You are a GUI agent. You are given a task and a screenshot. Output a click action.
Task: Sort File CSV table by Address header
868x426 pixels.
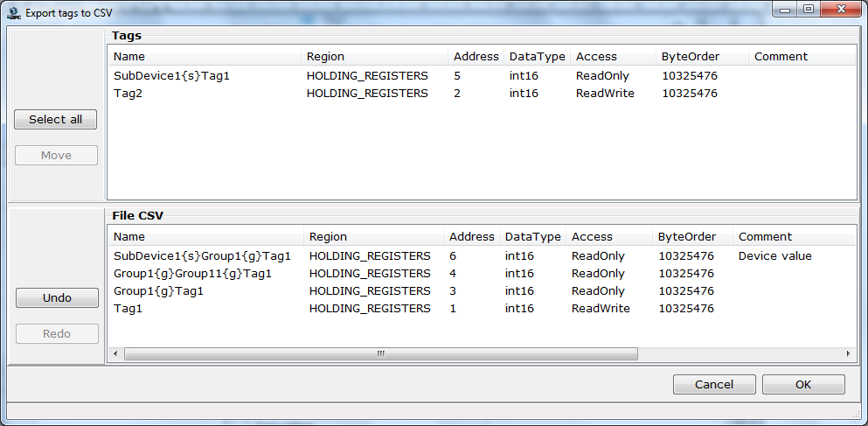pos(472,237)
